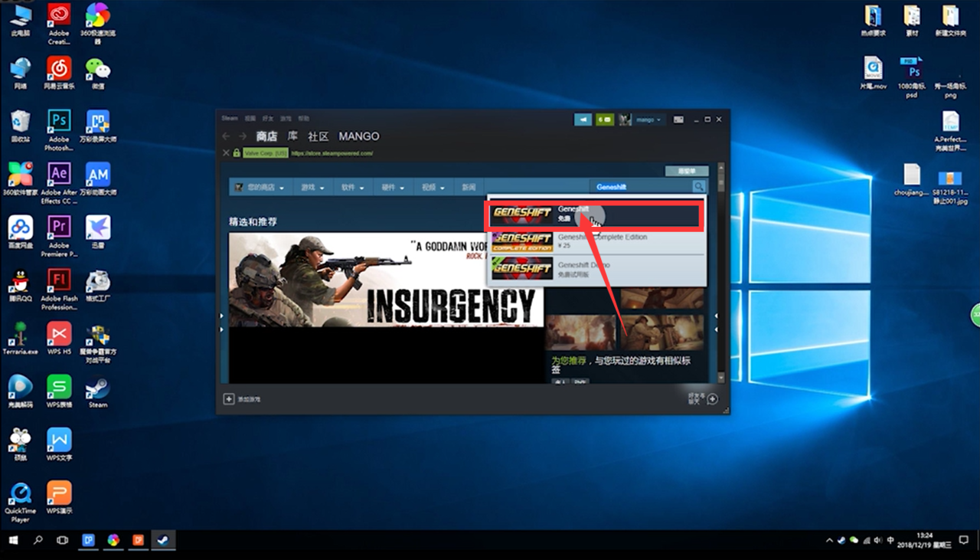Click the Insurgency featured banner image
This screenshot has height=560, width=980.
[x=386, y=280]
